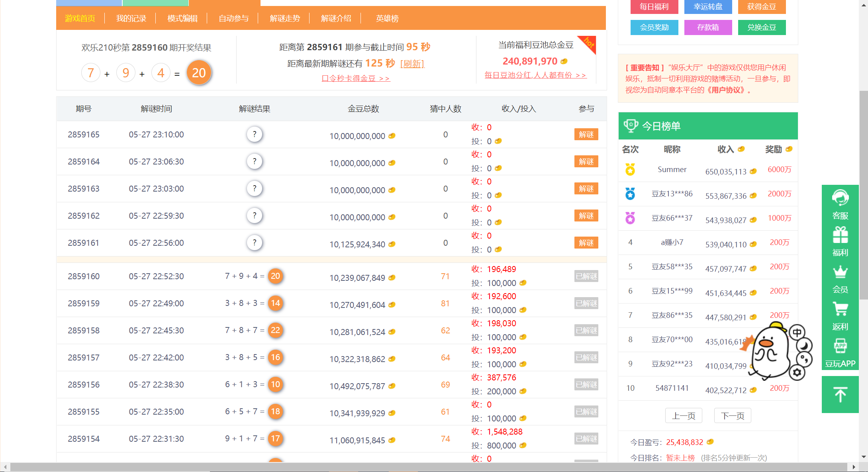Click 解谜 button for period 2859161
Viewport: 868px width, 472px height.
tap(586, 243)
